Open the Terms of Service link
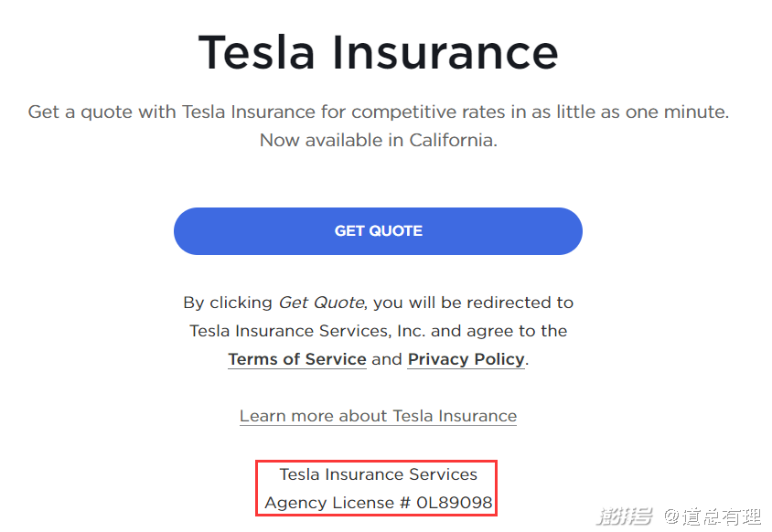Viewport: 772px width, 532px height. pyautogui.click(x=297, y=359)
